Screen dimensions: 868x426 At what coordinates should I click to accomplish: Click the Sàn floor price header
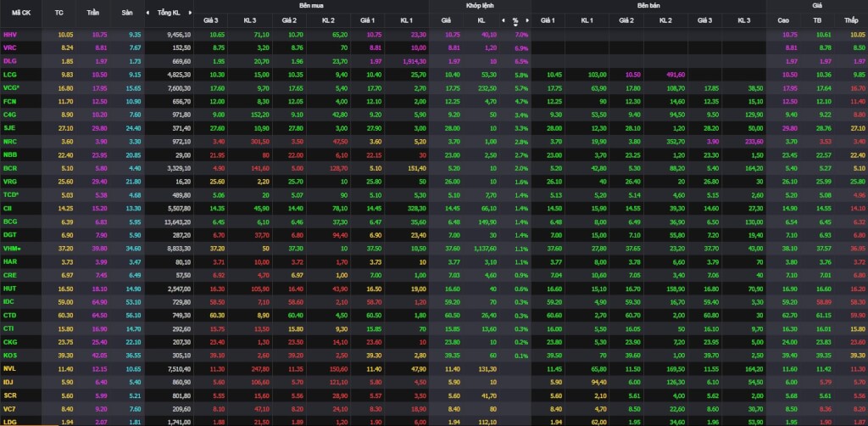[x=127, y=12]
